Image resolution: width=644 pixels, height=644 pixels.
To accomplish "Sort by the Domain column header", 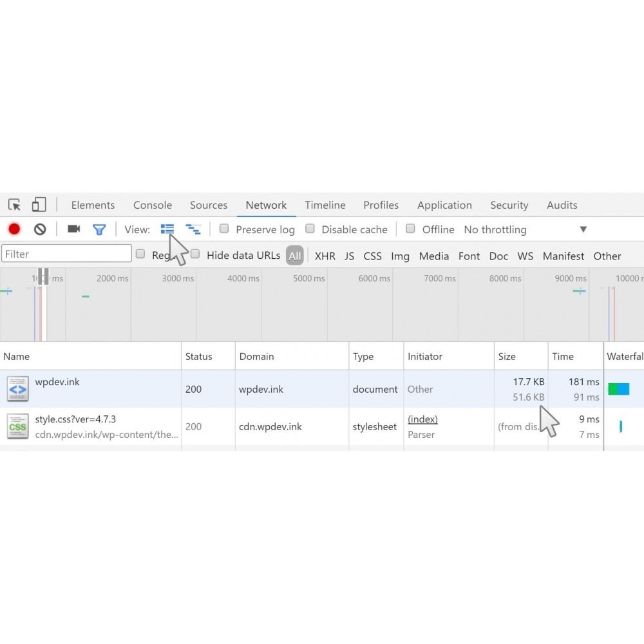I will [292, 356].
